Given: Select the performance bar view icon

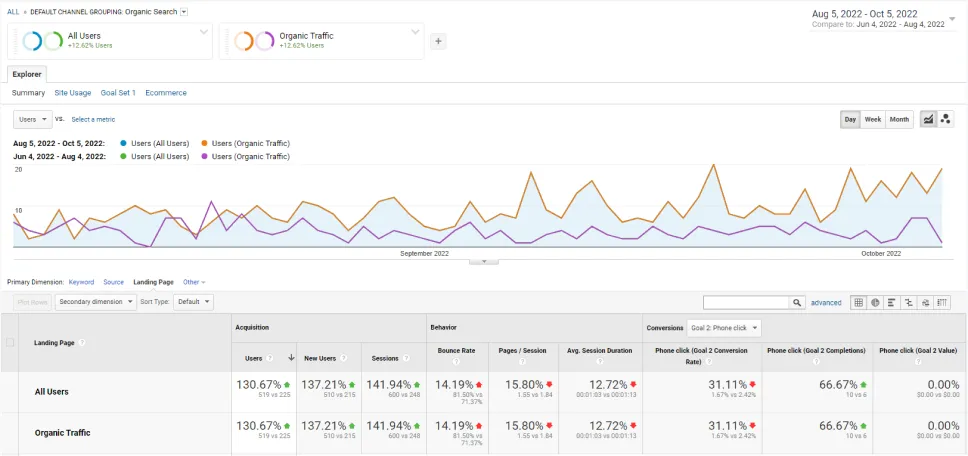Looking at the screenshot, I should [891, 303].
